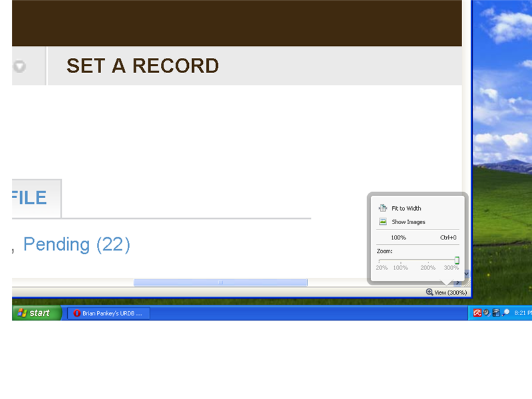Click the volume speaker icon in the tray
This screenshot has height=399, width=532.
point(486,313)
